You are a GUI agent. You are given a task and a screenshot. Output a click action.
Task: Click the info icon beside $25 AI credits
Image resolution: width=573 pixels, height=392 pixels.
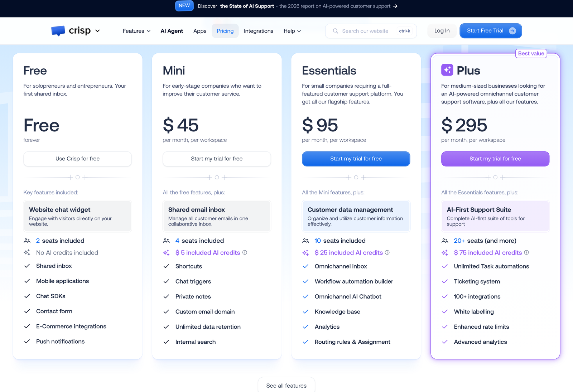click(x=387, y=252)
